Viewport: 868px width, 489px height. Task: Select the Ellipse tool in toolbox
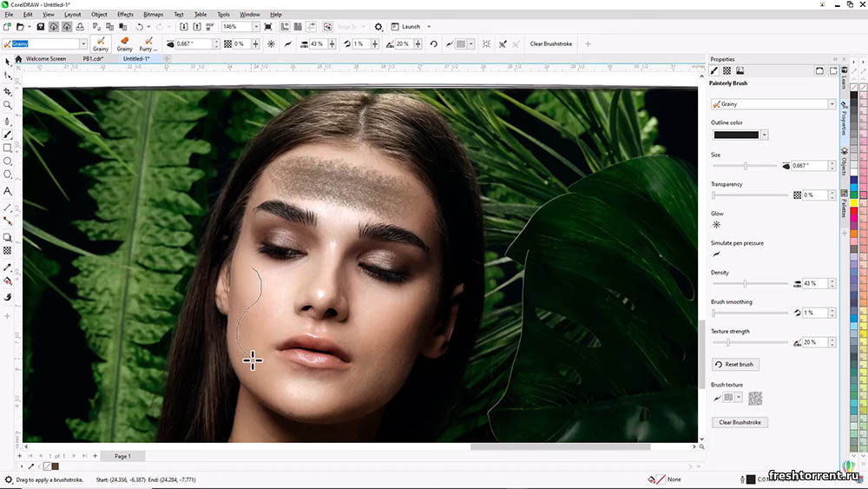7,162
